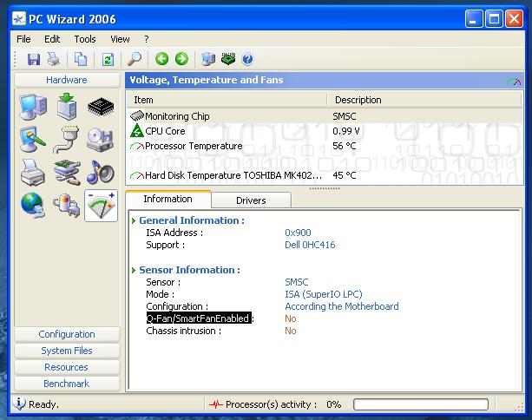This screenshot has width=532, height=420.
Task: Click the Description column header
Action: [358, 100]
